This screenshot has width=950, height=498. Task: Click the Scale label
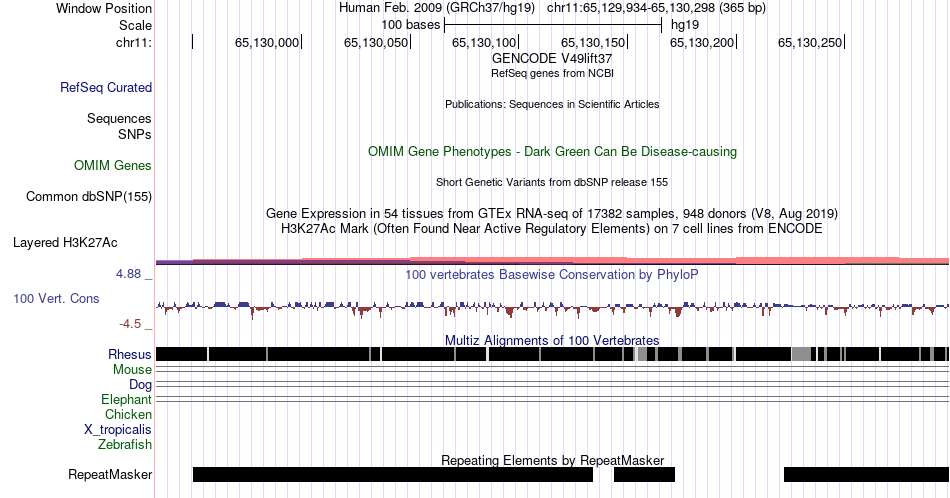coord(135,25)
